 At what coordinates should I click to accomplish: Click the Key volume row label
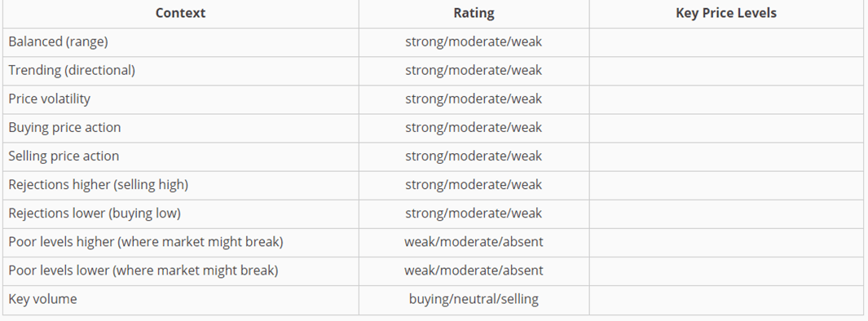point(42,300)
